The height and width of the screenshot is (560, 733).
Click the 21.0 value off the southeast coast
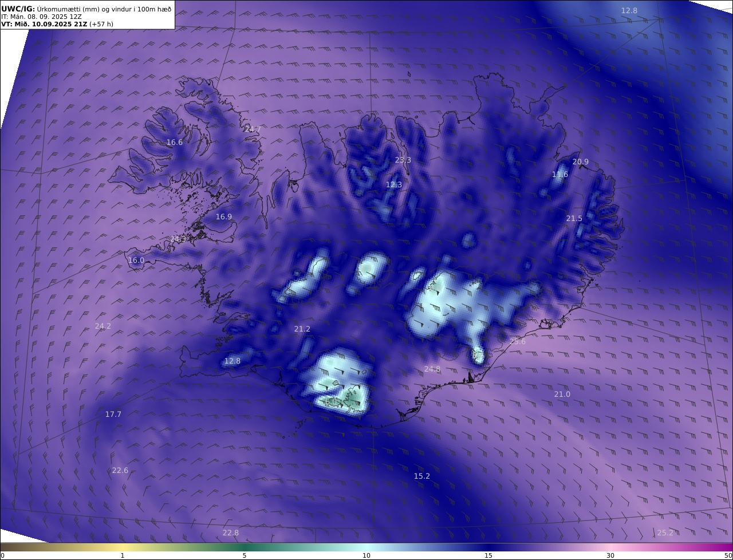click(x=562, y=395)
